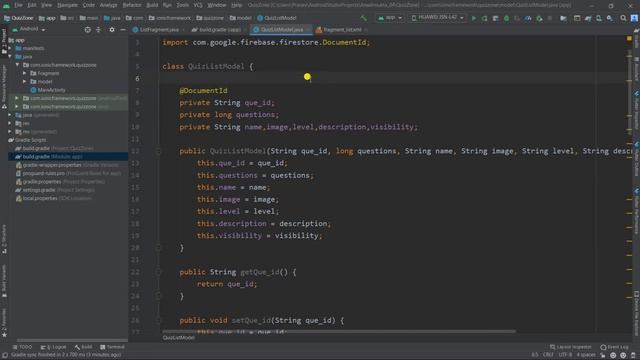Image resolution: width=640 pixels, height=360 pixels.
Task: Click the Profile app icon in toolbar
Action: pyautogui.click(x=528, y=18)
